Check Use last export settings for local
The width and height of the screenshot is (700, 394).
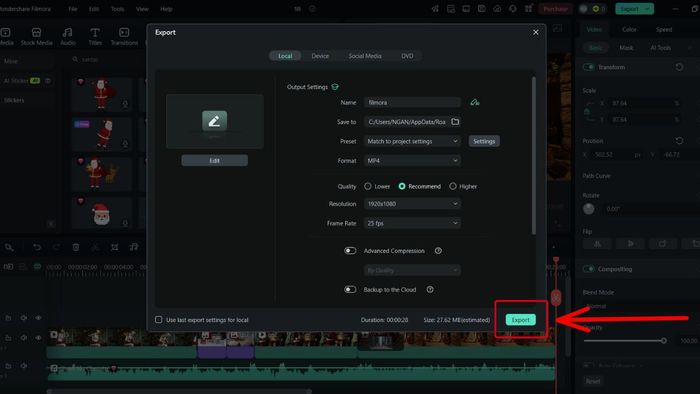[x=158, y=319]
